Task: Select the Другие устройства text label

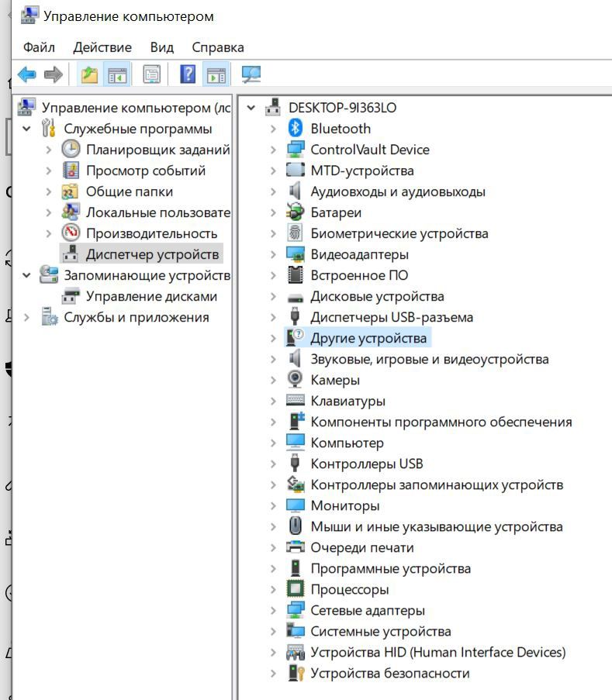Action: pyautogui.click(x=368, y=339)
